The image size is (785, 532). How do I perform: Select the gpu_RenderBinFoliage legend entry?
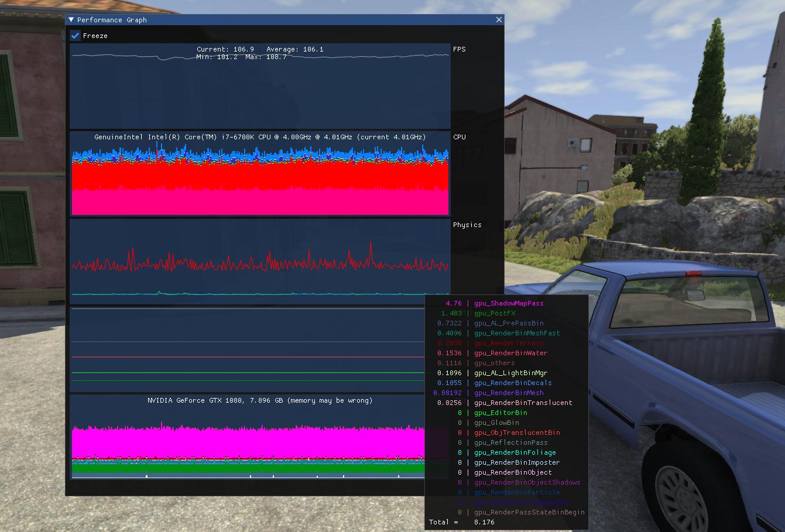[x=515, y=452]
